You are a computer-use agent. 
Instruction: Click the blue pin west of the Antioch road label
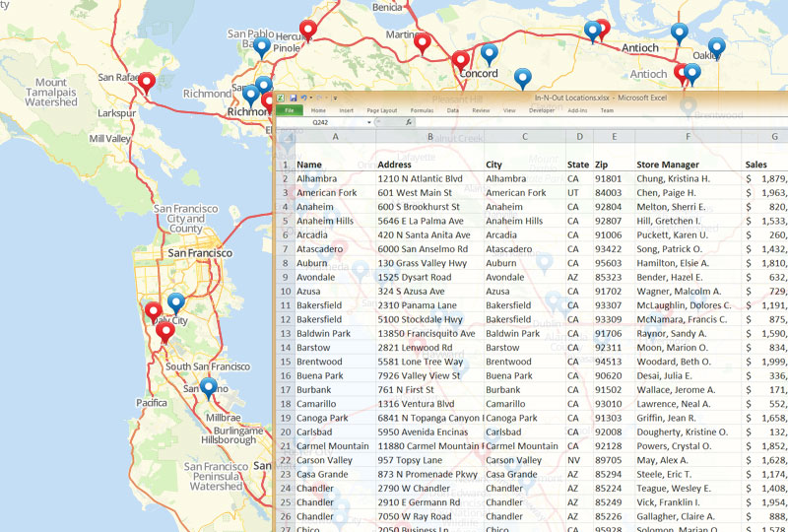[593, 31]
